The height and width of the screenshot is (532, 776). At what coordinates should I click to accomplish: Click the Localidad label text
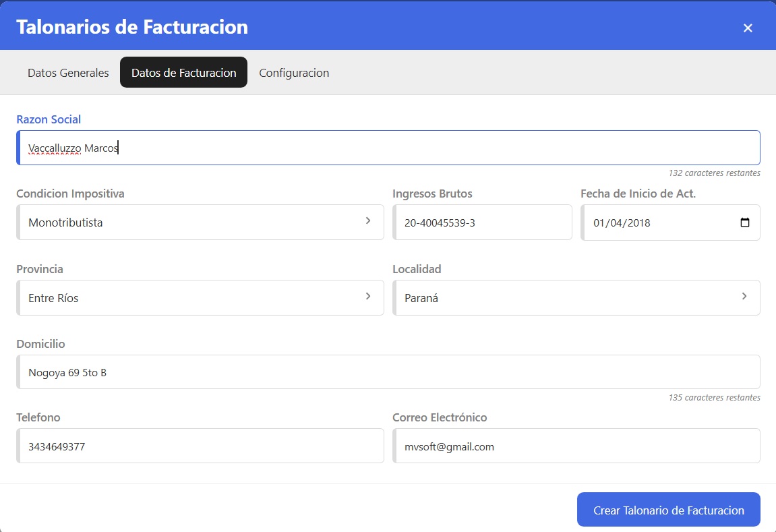417,269
